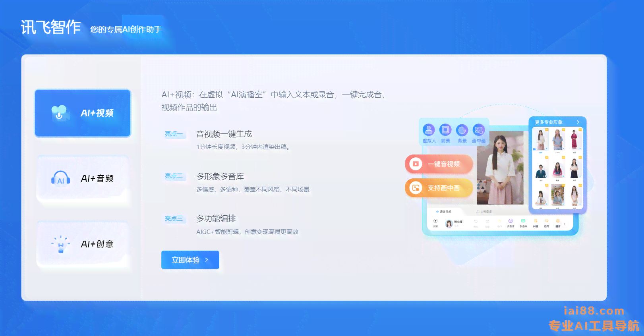This screenshot has width=644, height=336.
Task: Click the 更多专业形象 header text
Action: 549,122
